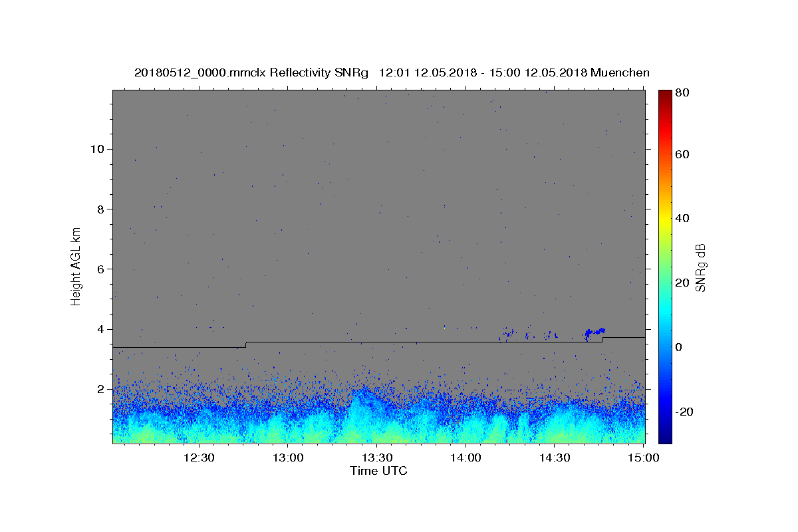Click the height tick label 2
This screenshot has height=532, width=798.
[x=102, y=389]
